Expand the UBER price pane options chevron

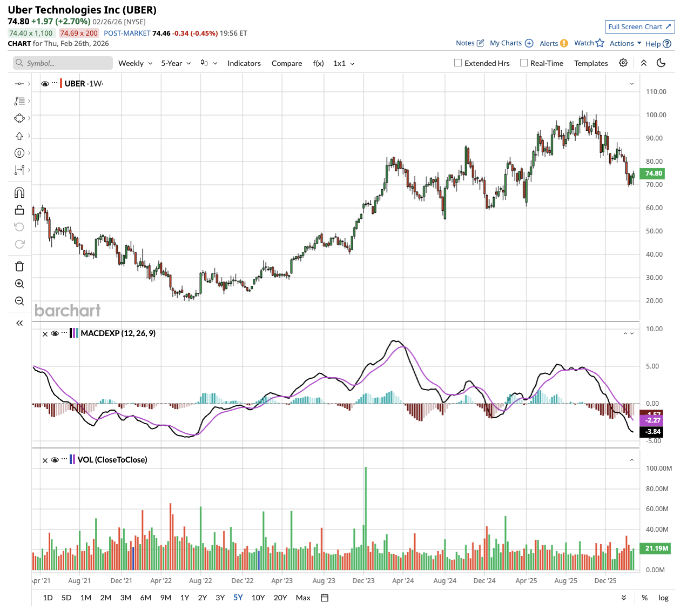[632, 84]
